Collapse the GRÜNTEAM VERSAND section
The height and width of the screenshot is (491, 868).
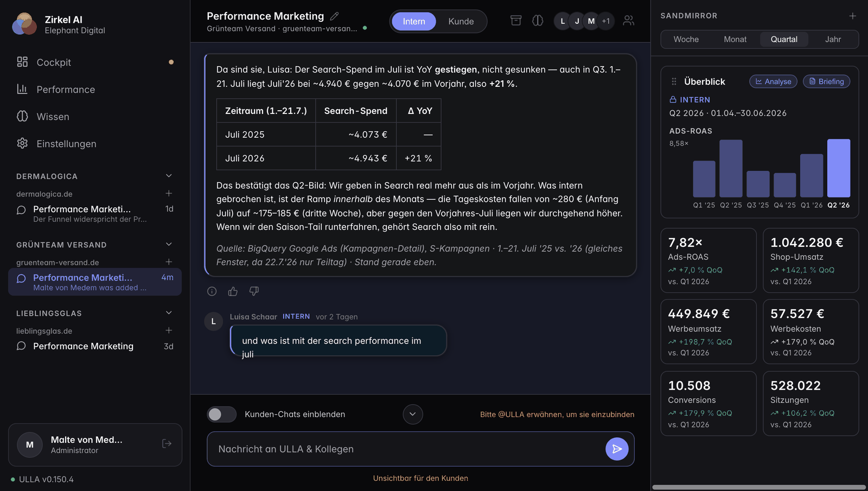click(x=169, y=244)
